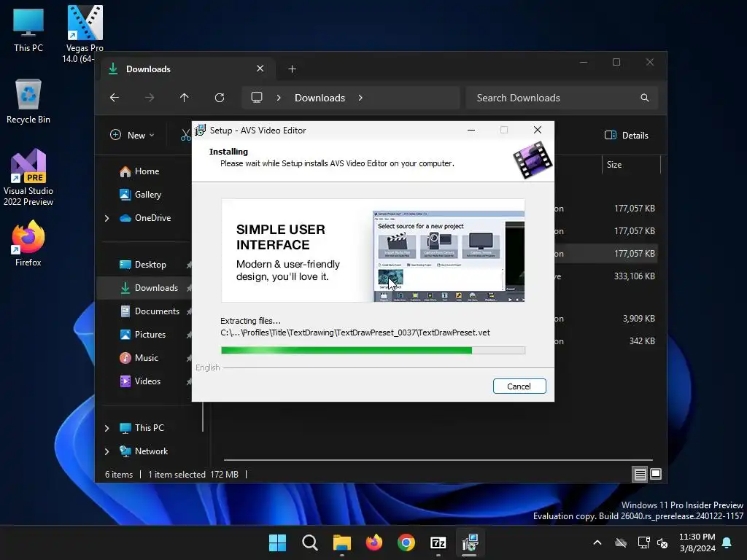
Task: Click the AVS film reel logo icon
Action: pos(532,160)
